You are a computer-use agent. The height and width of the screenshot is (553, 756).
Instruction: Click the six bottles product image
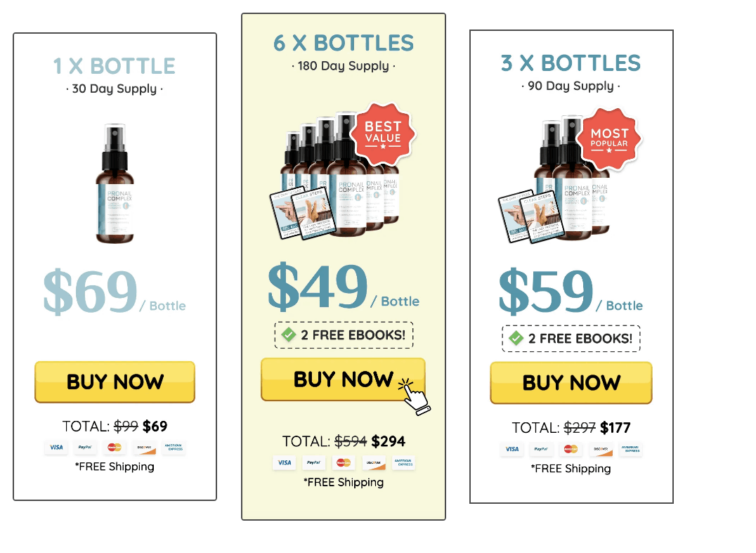pos(335,176)
